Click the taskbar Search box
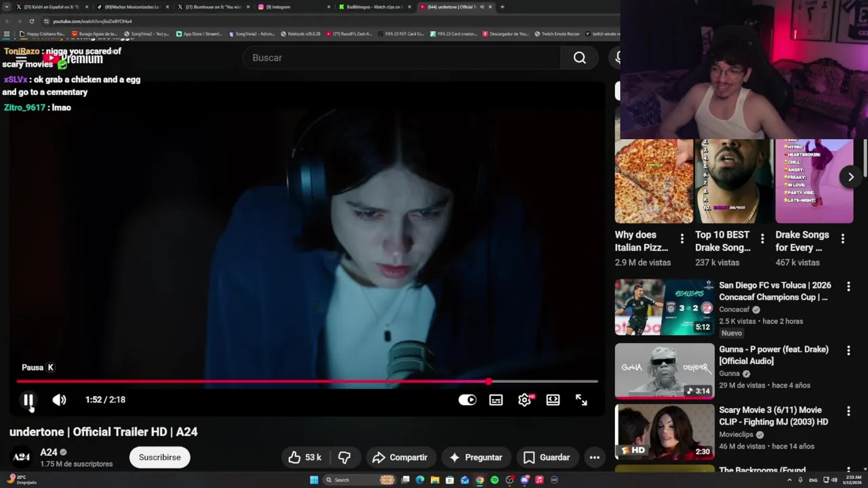This screenshot has width=868, height=488. point(359,480)
